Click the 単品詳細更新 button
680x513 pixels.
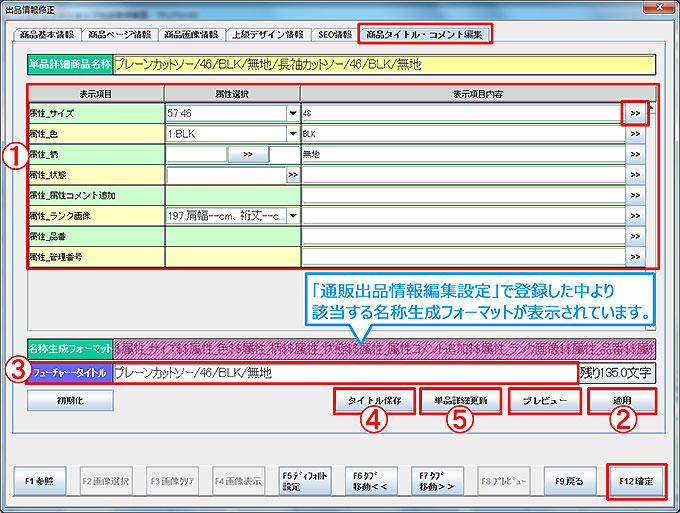click(461, 401)
